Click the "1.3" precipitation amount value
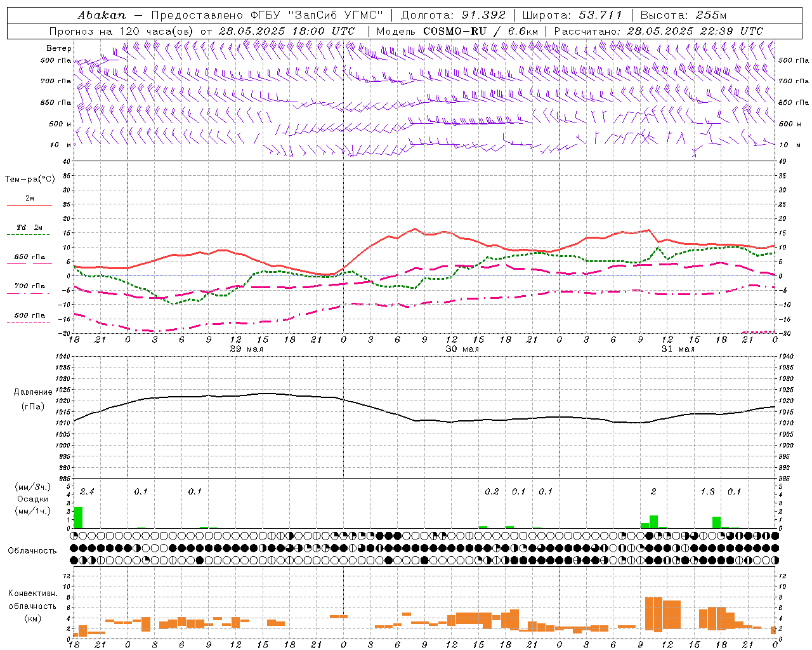Viewport: 812px width, 650px height. coord(707,491)
